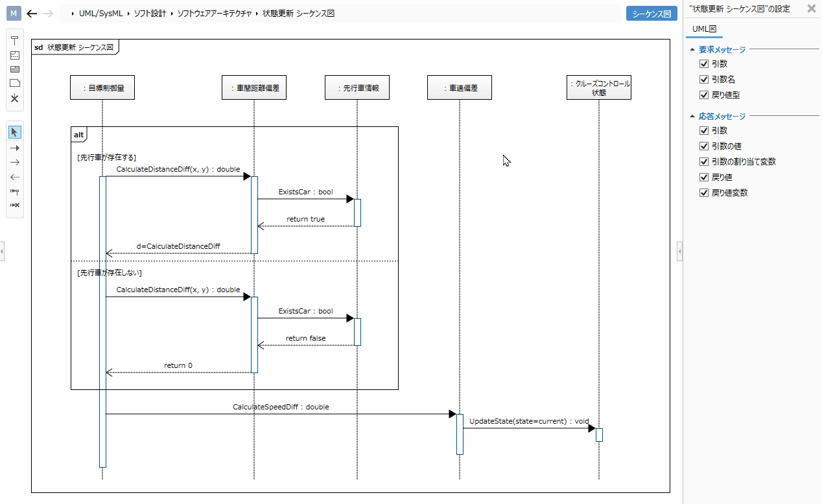The image size is (822, 504).
Task: Select the 先行車情報 lifeline
Action: (357, 88)
